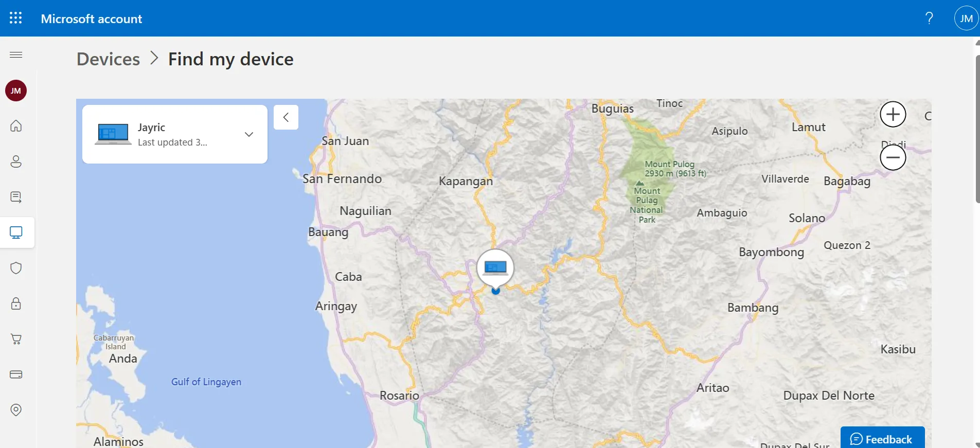Image resolution: width=980 pixels, height=448 pixels.
Task: Open the Services and subscriptions icon
Action: 16,197
